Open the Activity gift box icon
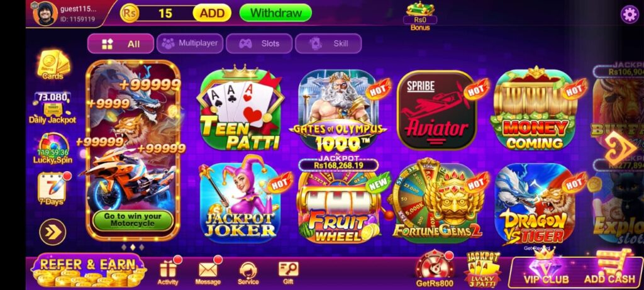644x290 pixels. coord(168,270)
